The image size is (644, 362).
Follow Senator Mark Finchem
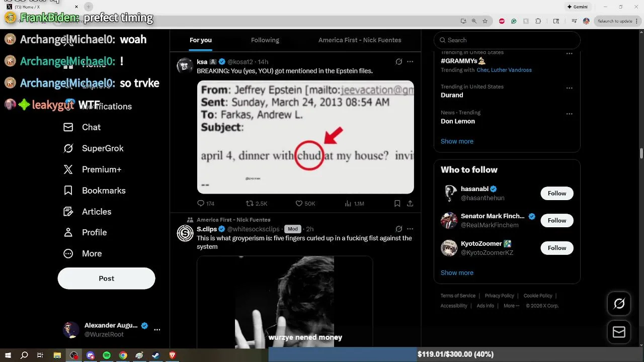point(557,220)
